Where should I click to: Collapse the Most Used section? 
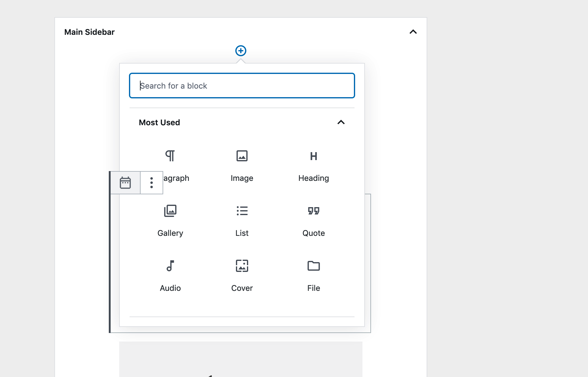pyautogui.click(x=341, y=123)
